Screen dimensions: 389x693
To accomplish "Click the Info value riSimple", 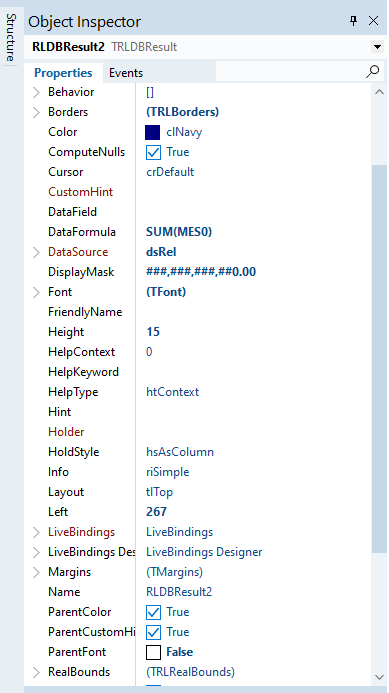I will pos(168,472).
